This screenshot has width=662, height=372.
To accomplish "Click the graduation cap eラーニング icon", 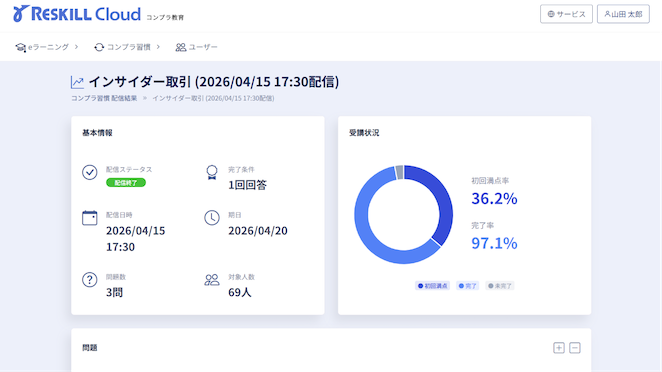I will click(x=21, y=47).
